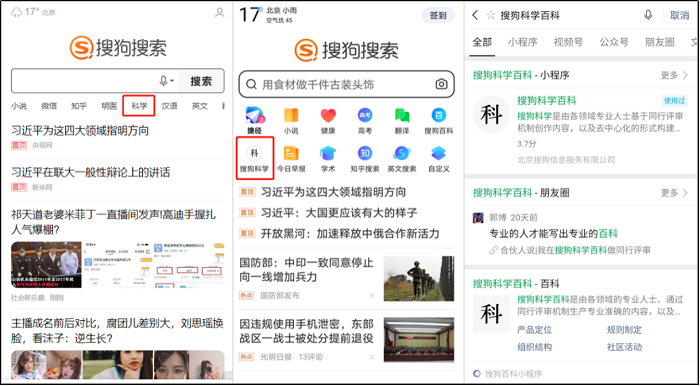Switch to the 全部 tab in right panel
This screenshot has width=700, height=386.
(x=482, y=42)
